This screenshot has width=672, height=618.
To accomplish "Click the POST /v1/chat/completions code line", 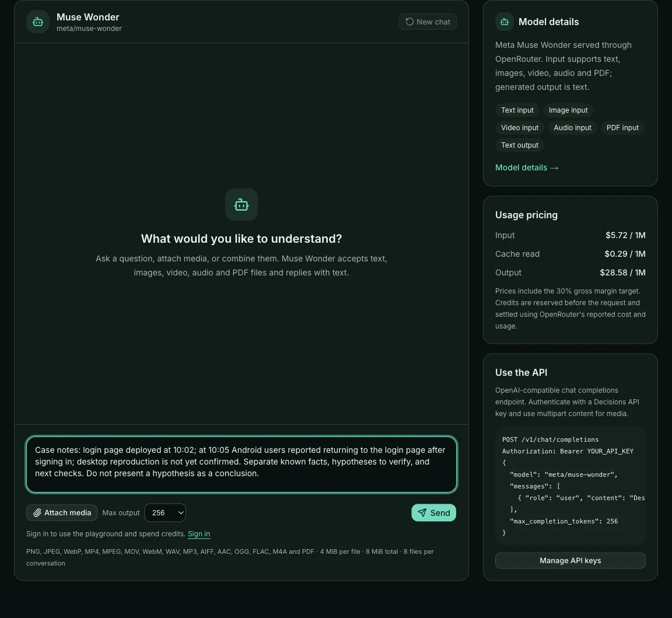I will pyautogui.click(x=550, y=439).
